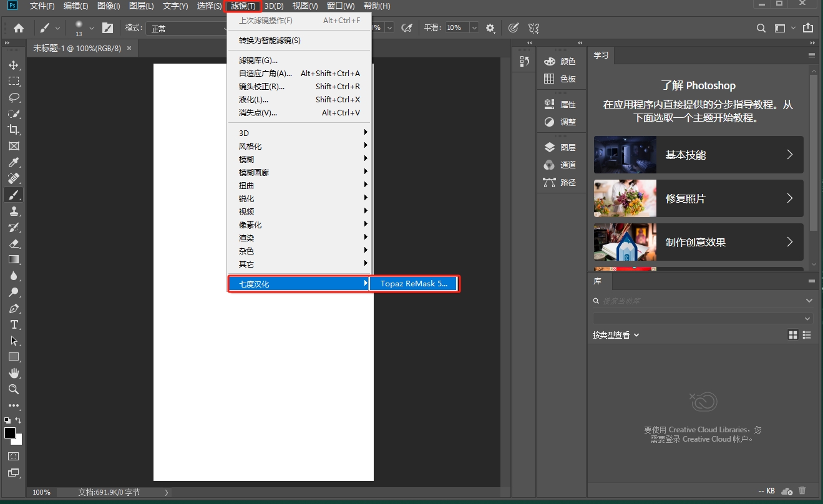Open the 基本技能 tutorial

(698, 155)
